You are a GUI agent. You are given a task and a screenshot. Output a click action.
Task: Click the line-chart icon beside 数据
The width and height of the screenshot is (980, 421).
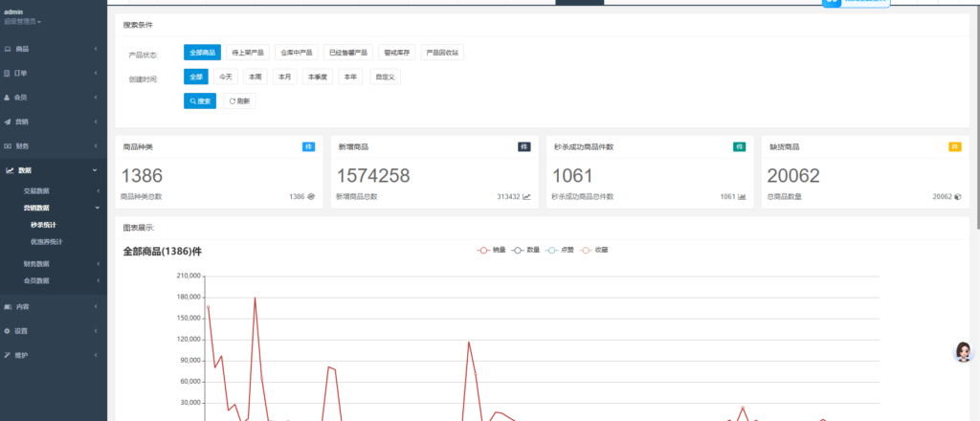[x=10, y=170]
